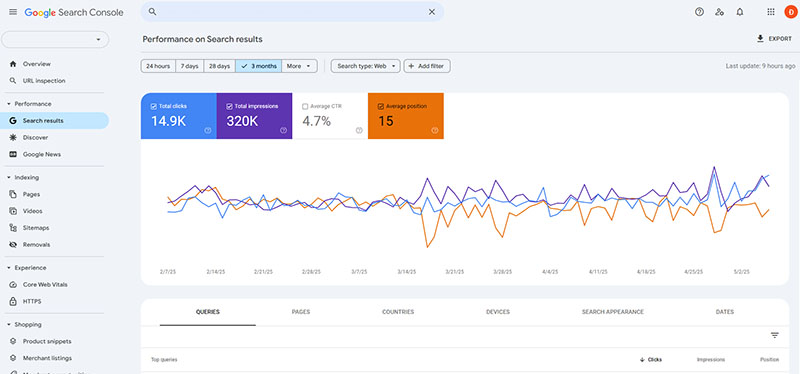The height and width of the screenshot is (374, 800).
Task: Sort the table by the Clicks column
Action: click(x=651, y=360)
